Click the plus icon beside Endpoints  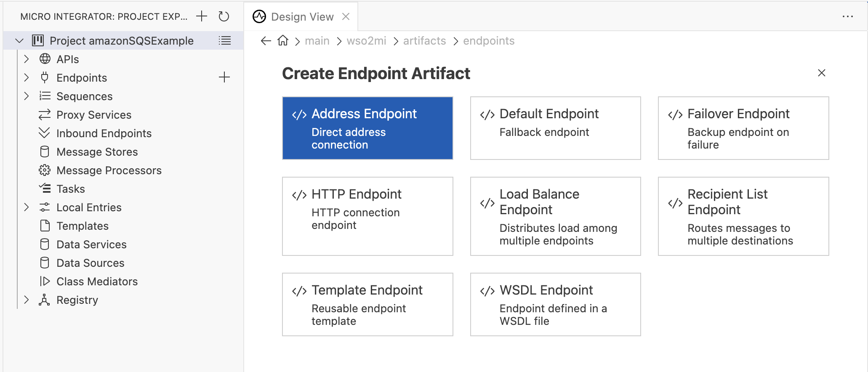tap(224, 77)
